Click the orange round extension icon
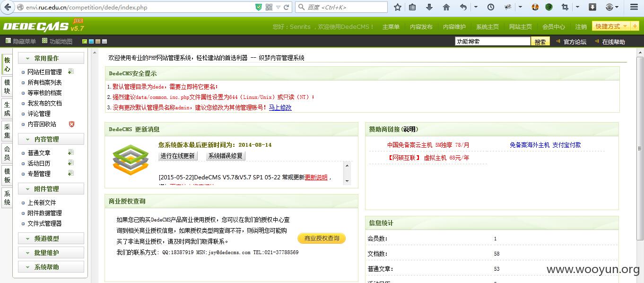This screenshot has width=644, height=283. 535,7
